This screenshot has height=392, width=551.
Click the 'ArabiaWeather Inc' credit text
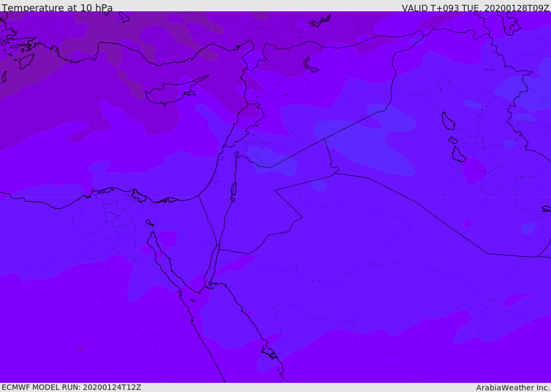coord(513,388)
